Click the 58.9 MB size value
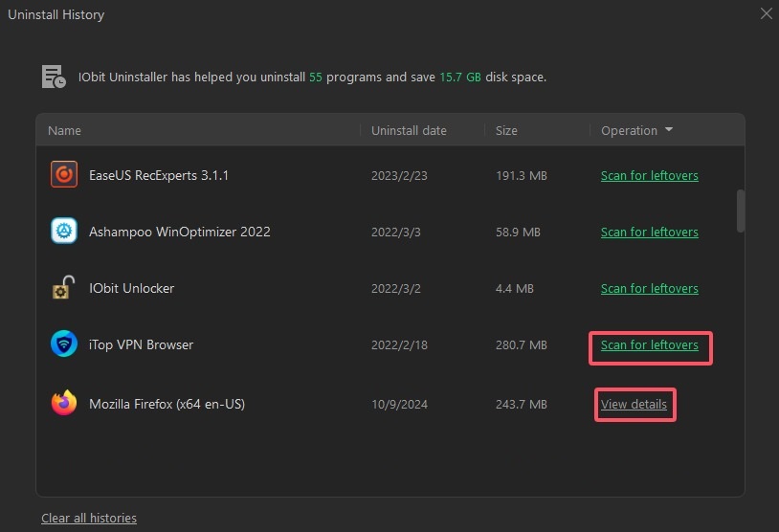The width and height of the screenshot is (779, 532). click(518, 233)
